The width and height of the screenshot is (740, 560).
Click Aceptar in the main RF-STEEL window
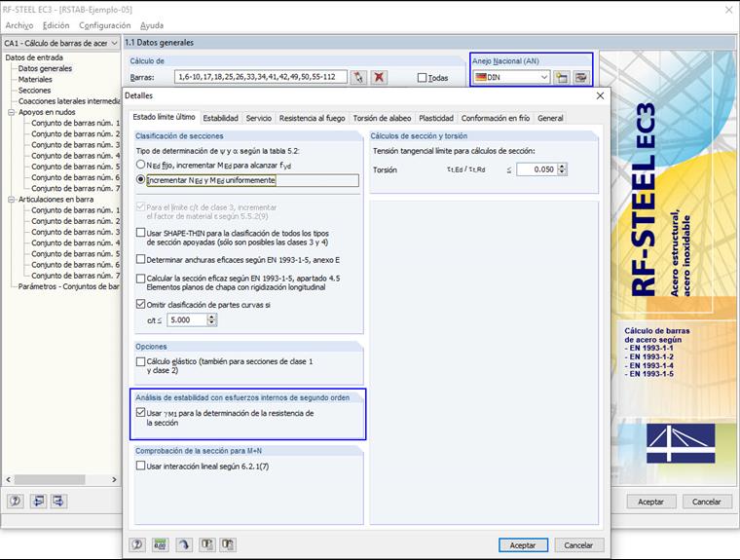pyautogui.click(x=650, y=502)
